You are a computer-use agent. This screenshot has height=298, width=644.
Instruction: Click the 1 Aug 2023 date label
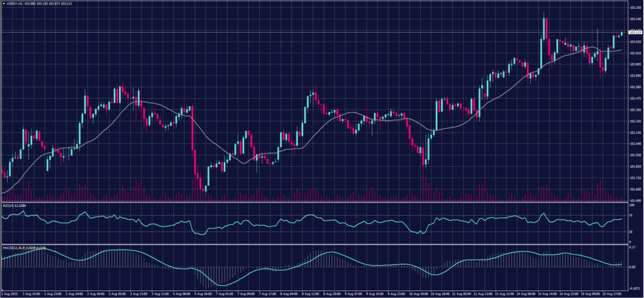pos(9,294)
